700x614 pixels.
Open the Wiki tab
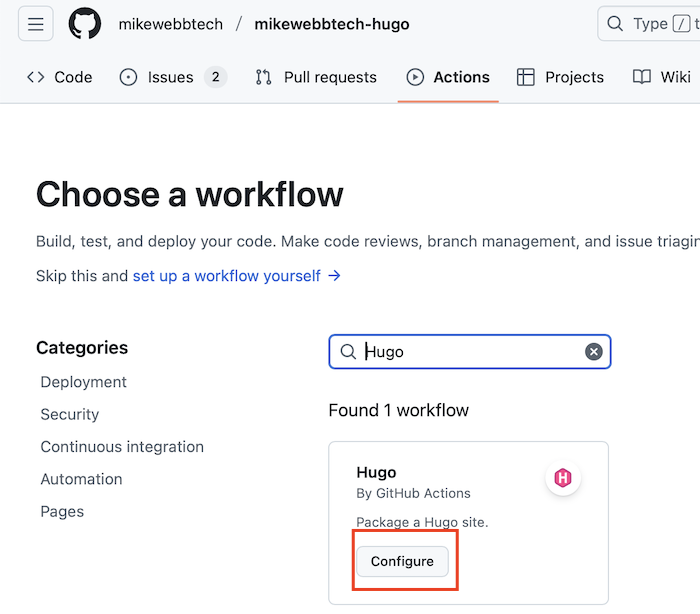click(x=662, y=77)
